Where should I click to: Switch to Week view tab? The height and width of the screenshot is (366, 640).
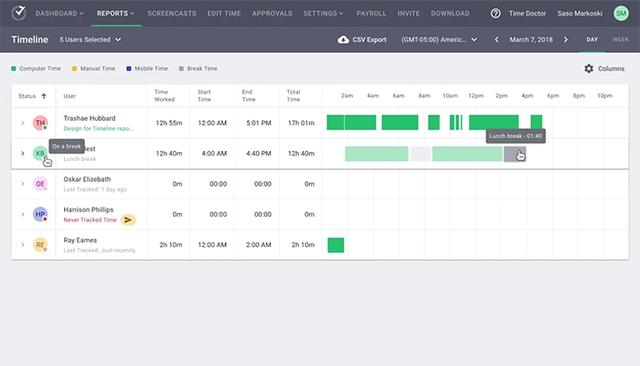(620, 40)
